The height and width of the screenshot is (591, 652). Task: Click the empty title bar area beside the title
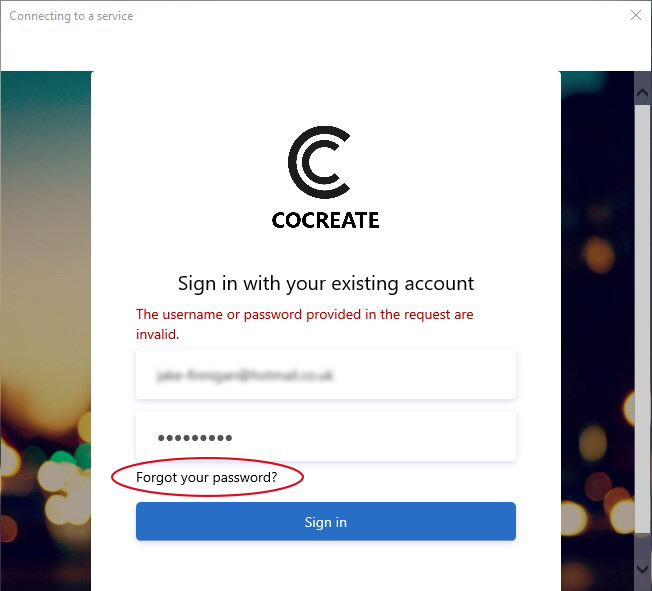[380, 16]
